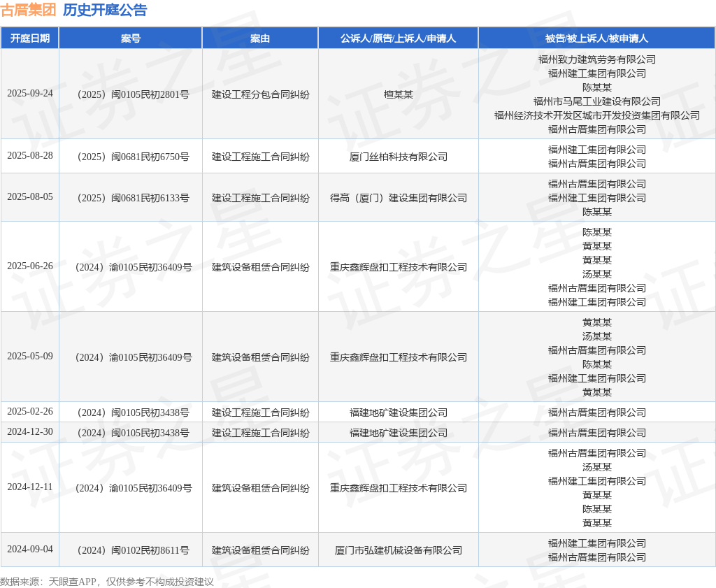The height and width of the screenshot is (588, 716).
Task: Click 福州市马尾工业建设有限公司
Action: tap(597, 101)
